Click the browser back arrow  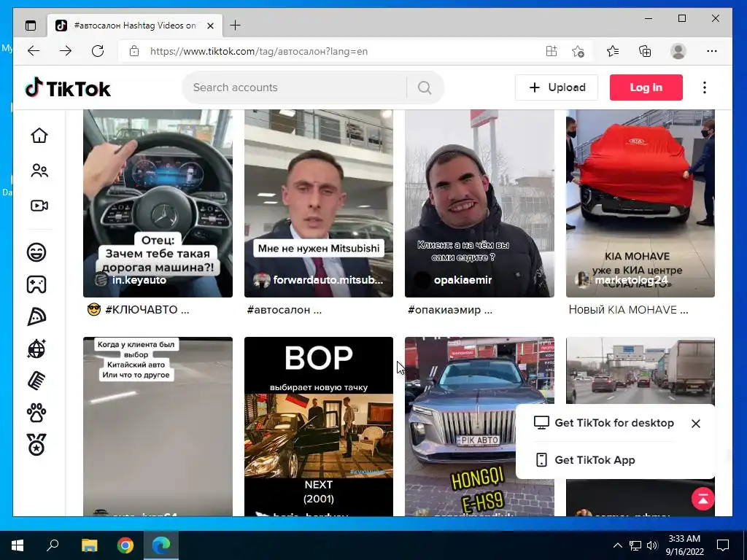coord(34,51)
